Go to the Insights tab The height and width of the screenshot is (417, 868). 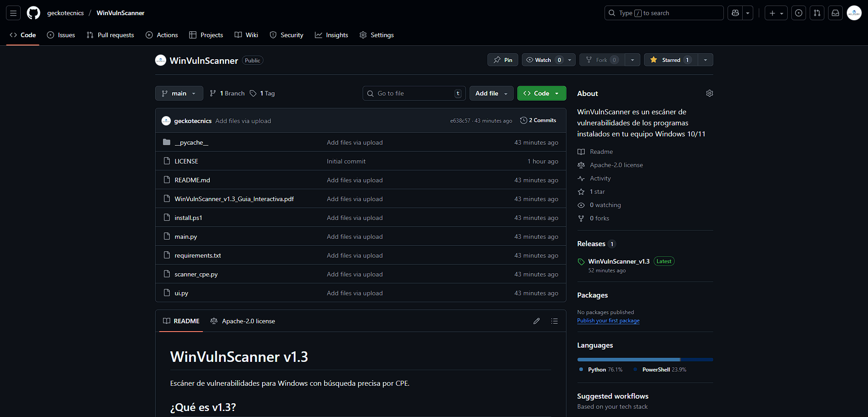tap(331, 35)
